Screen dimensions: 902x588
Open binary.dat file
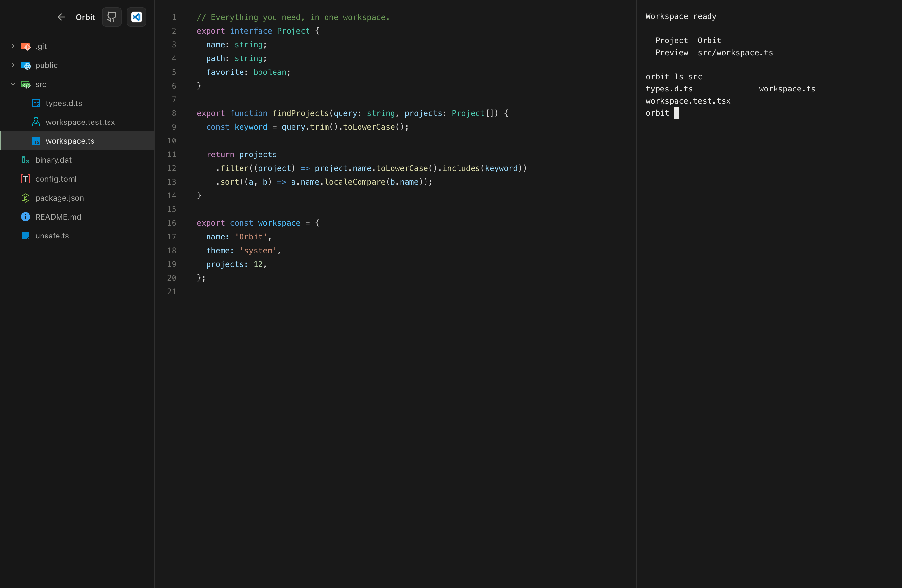pos(77,160)
